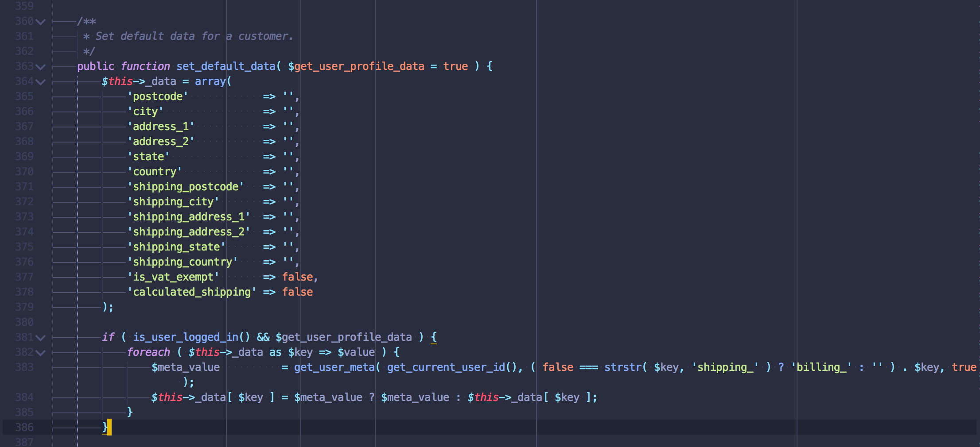Image resolution: width=980 pixels, height=447 pixels.
Task: Select line number 379 in the gutter
Action: [24, 307]
